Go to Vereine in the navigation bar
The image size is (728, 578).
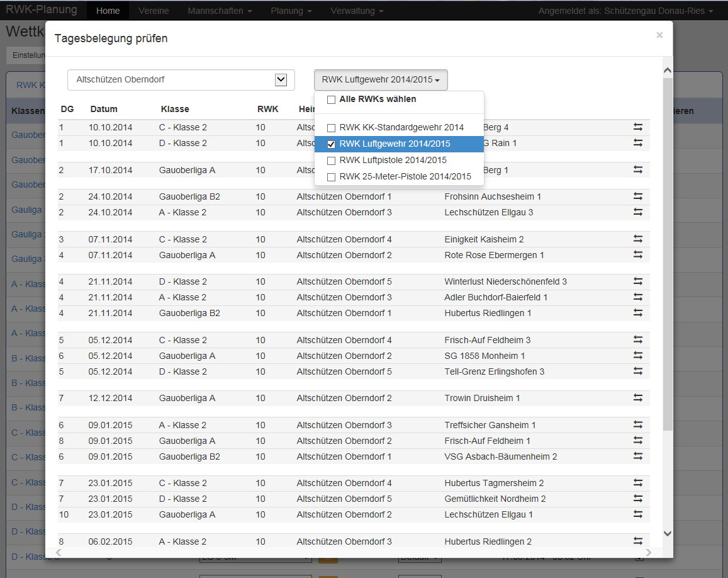pos(153,11)
